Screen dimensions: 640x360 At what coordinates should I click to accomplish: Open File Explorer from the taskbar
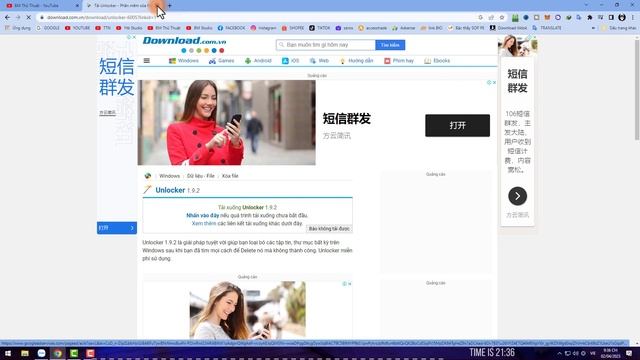pyautogui.click(x=25, y=353)
